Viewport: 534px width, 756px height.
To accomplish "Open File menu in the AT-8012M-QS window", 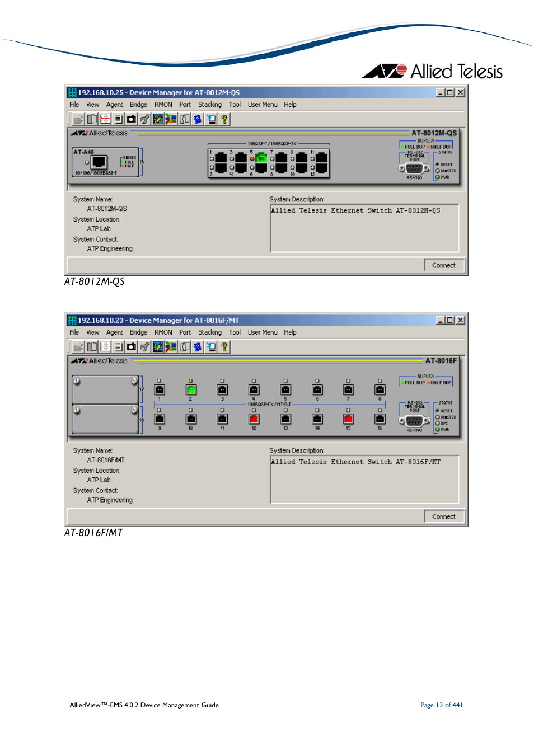I will tap(74, 105).
